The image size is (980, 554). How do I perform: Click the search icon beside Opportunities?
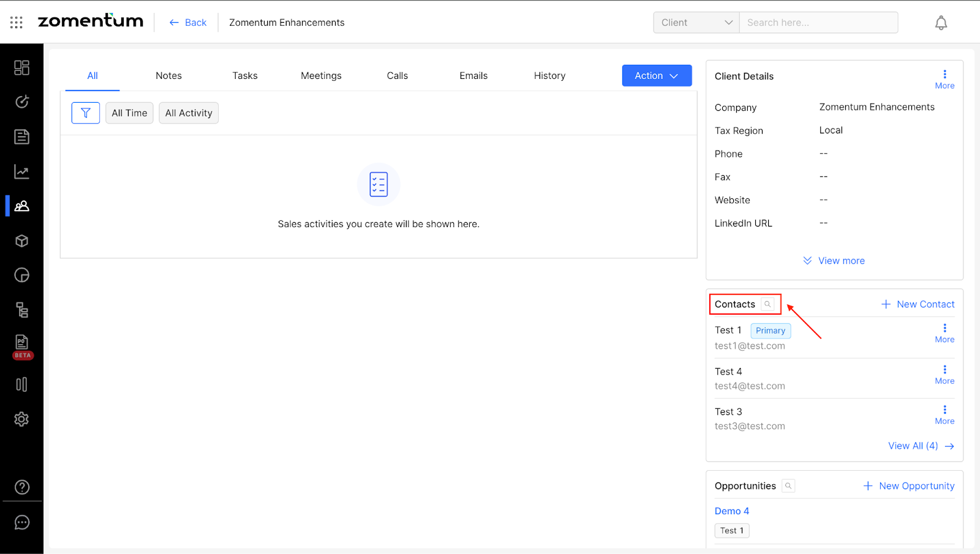tap(788, 486)
